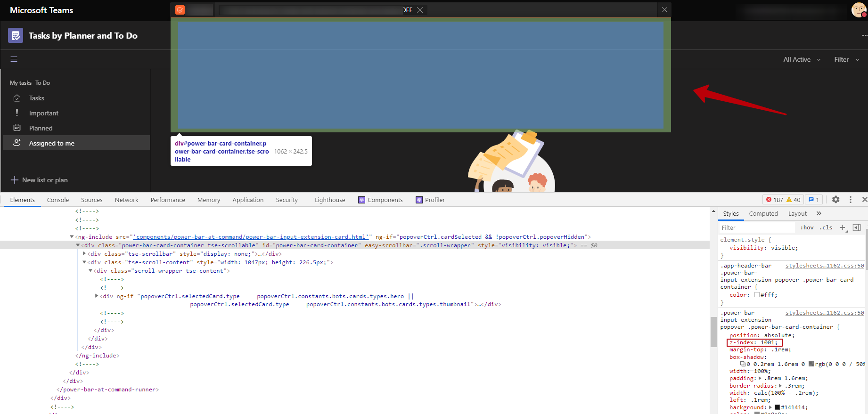Screen dimensions: 868x414
Task: Click the 40 warnings counter
Action: coord(794,200)
